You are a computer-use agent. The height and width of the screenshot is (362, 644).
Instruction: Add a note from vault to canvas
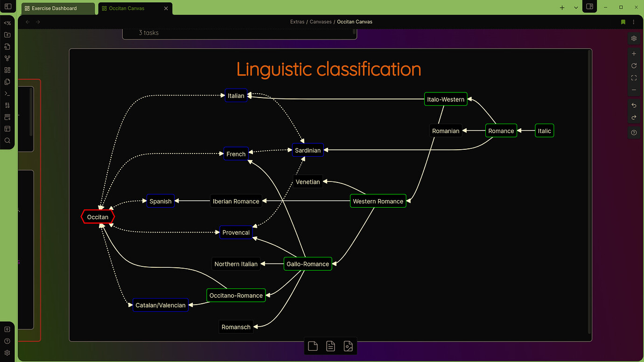pos(330,346)
